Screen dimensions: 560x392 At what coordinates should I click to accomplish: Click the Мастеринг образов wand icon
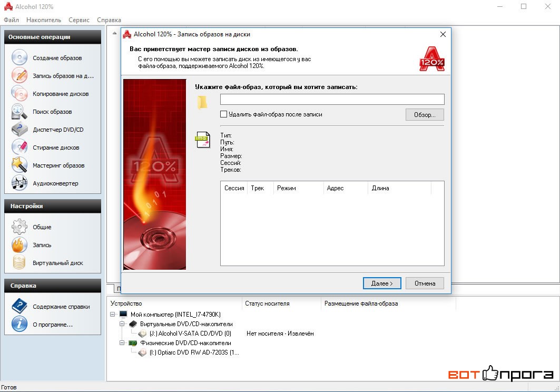click(19, 165)
